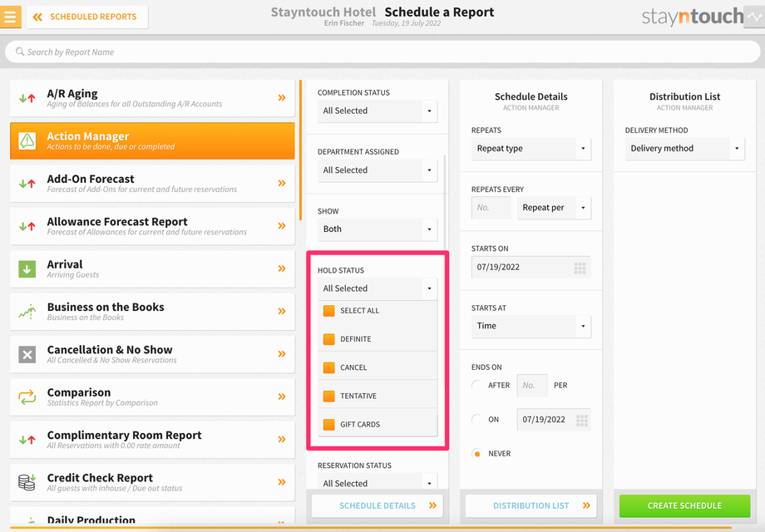This screenshot has width=765, height=532.
Task: Click the A/R Aging double-chevron icon
Action: coord(282,97)
